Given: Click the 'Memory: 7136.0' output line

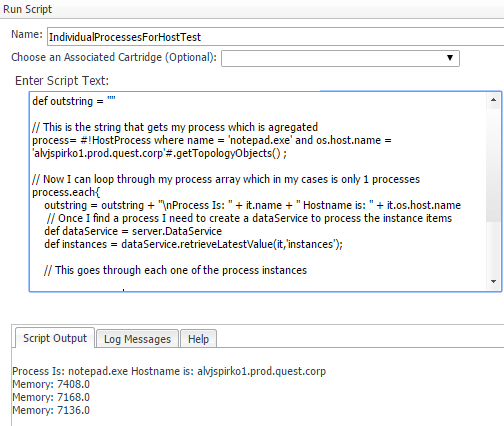Looking at the screenshot, I should coord(51,410).
